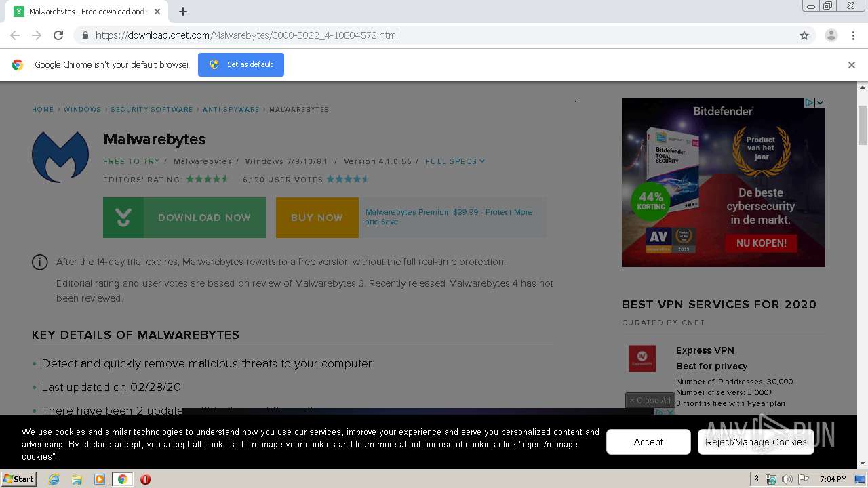This screenshot has width=868, height=488.
Task: Click the green download arrow icon
Action: (123, 218)
